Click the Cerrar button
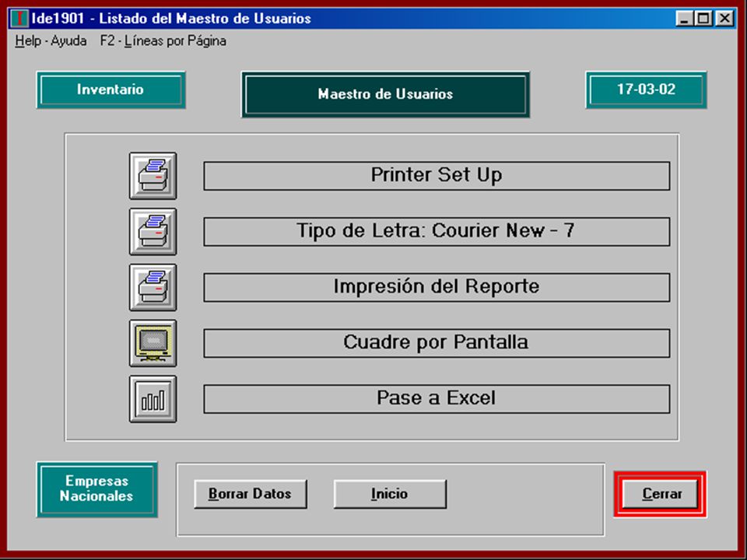747x560 pixels. click(661, 494)
